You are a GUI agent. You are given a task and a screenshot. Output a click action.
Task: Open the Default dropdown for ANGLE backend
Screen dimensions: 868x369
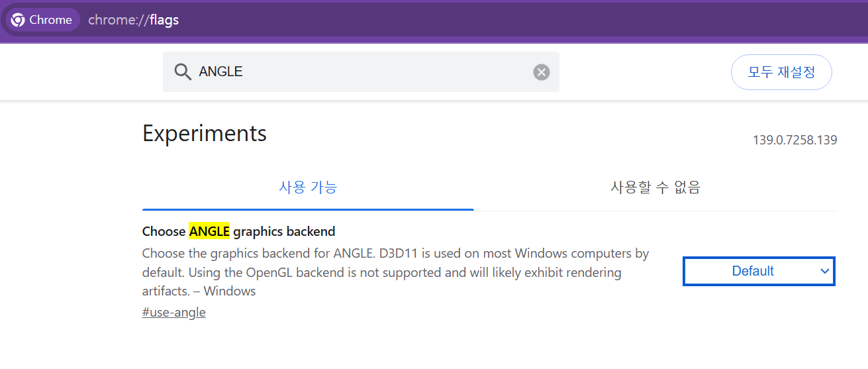pos(759,271)
